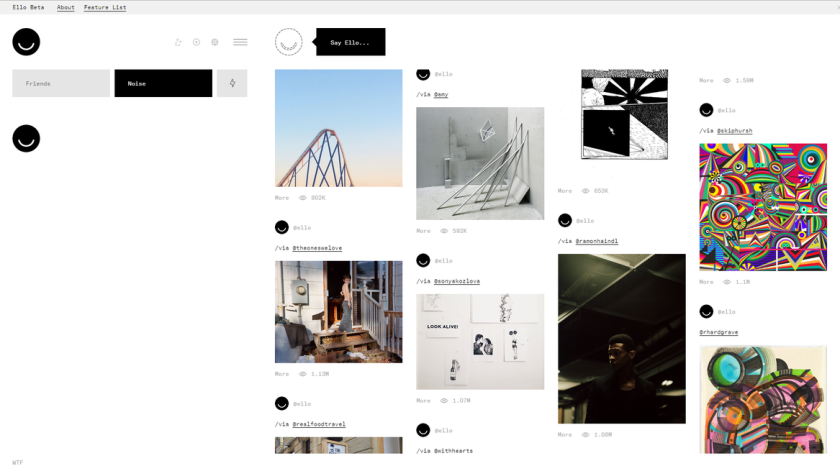Click the dashed smiley avatar beside Say Ello
Viewport: 840px width, 466px height.
click(x=289, y=42)
